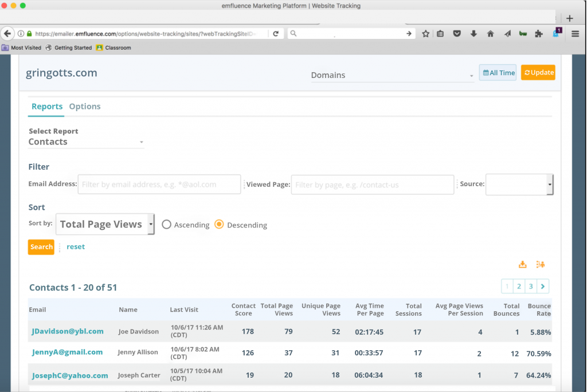Screen dimensions: 587x392
Task: Open column options via the orange person icon
Action: [540, 264]
